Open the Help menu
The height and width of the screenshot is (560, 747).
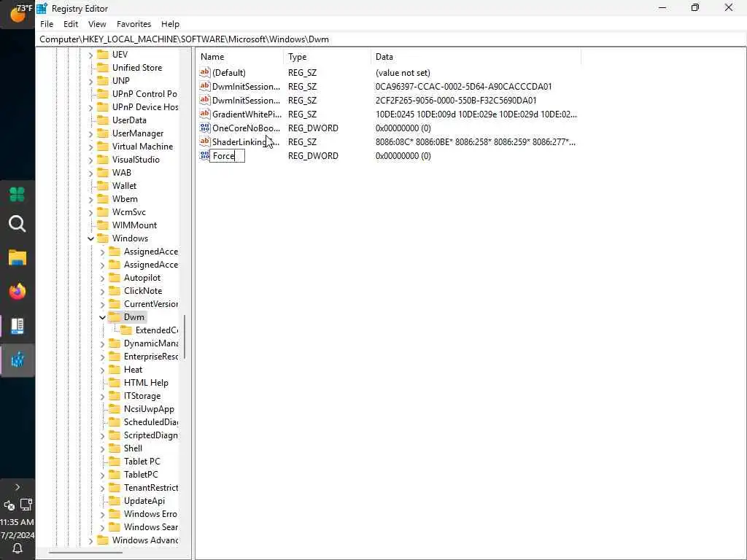(x=170, y=24)
